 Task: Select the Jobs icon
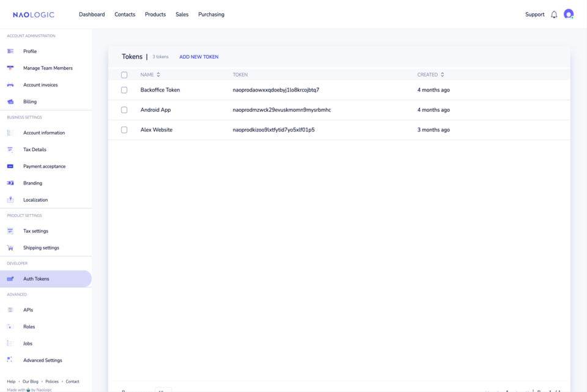click(x=10, y=344)
